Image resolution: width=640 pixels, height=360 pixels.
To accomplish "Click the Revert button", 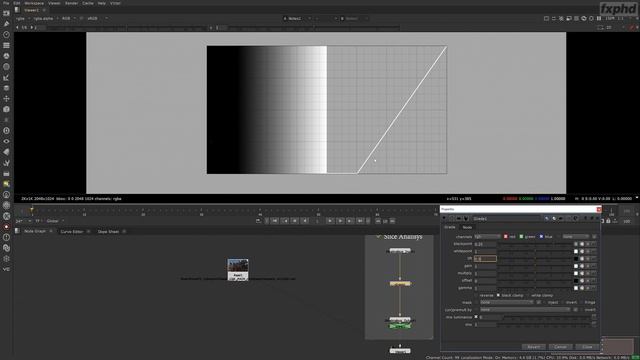I will coord(533,347).
